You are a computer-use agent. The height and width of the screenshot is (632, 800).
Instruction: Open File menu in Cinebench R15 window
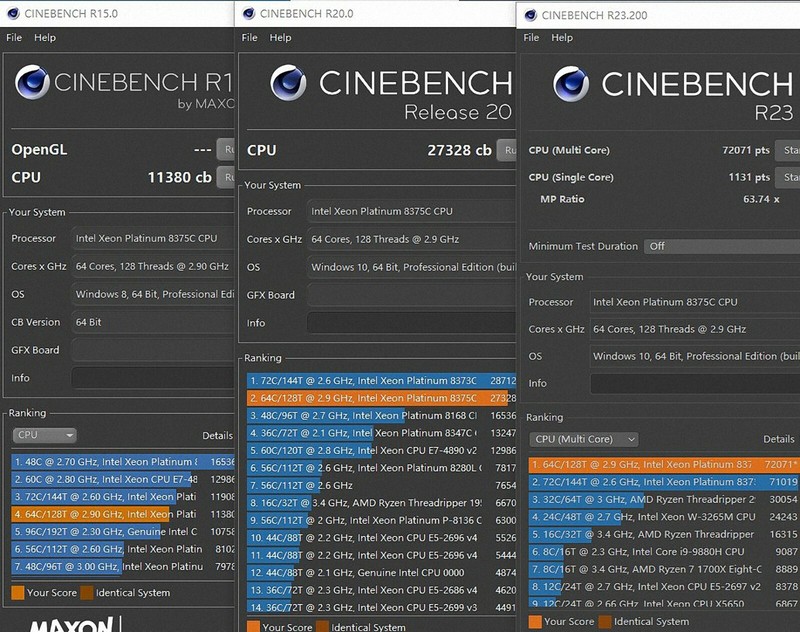14,37
